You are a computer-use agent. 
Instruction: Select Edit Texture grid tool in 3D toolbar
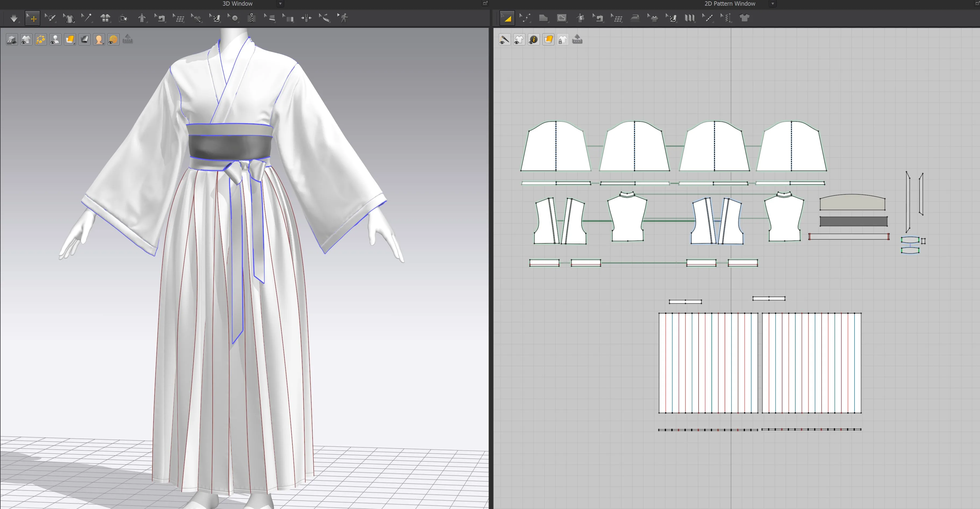(178, 18)
